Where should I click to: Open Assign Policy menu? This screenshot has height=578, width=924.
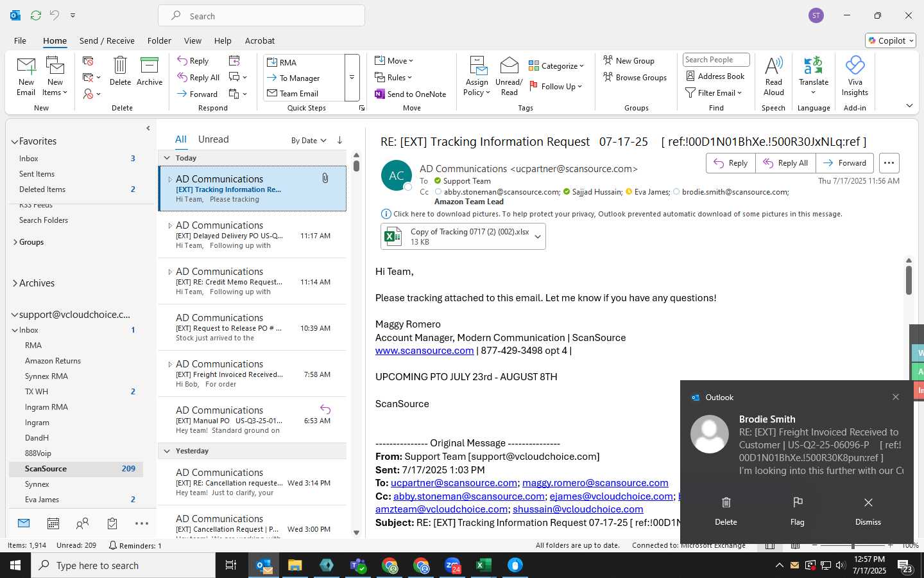pos(477,76)
